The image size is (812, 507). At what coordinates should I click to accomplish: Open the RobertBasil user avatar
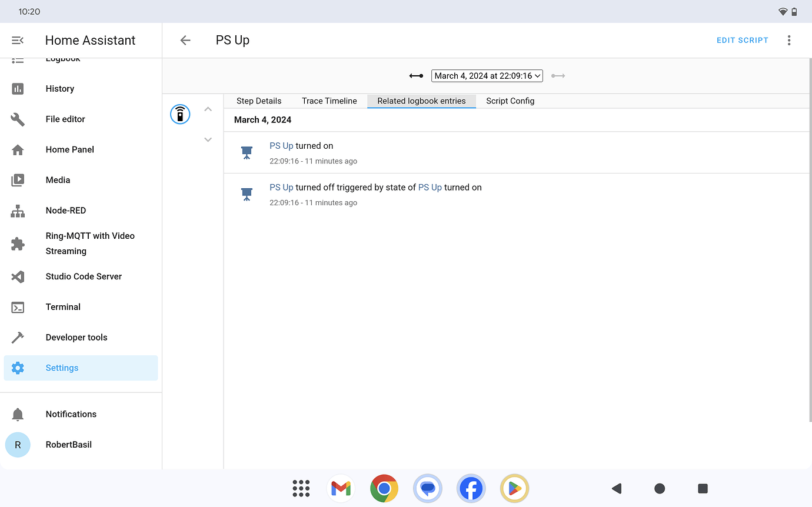18,445
